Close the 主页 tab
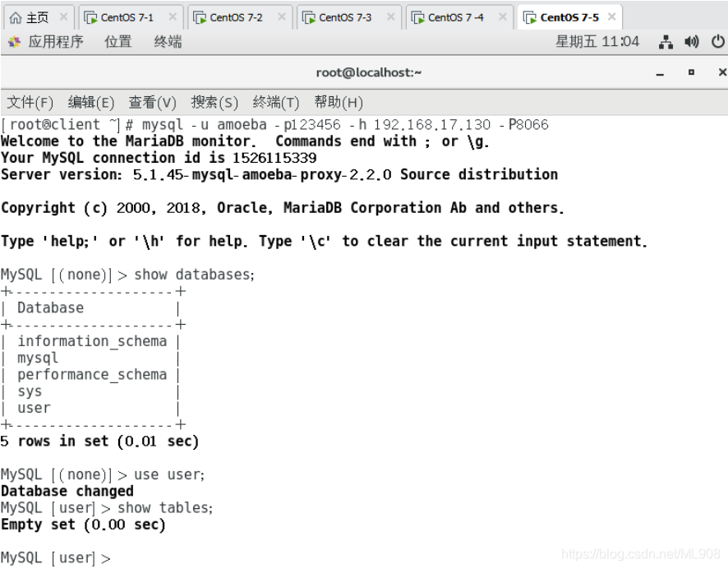The image size is (728, 569). pyautogui.click(x=63, y=17)
